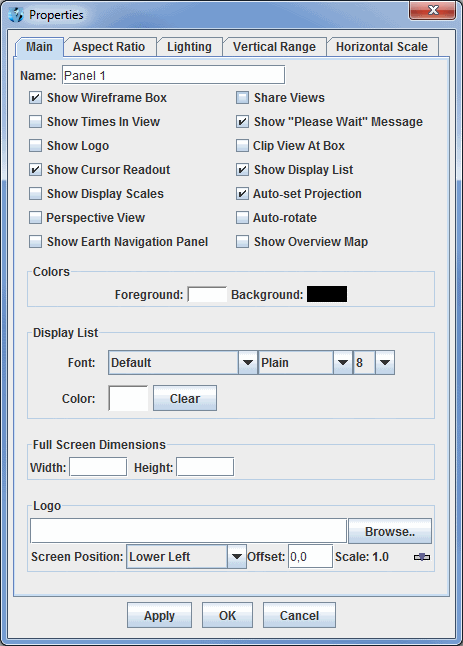Screen dimensions: 463x646
Task: Click the Name field containing Panel 1
Action: pyautogui.click(x=173, y=75)
